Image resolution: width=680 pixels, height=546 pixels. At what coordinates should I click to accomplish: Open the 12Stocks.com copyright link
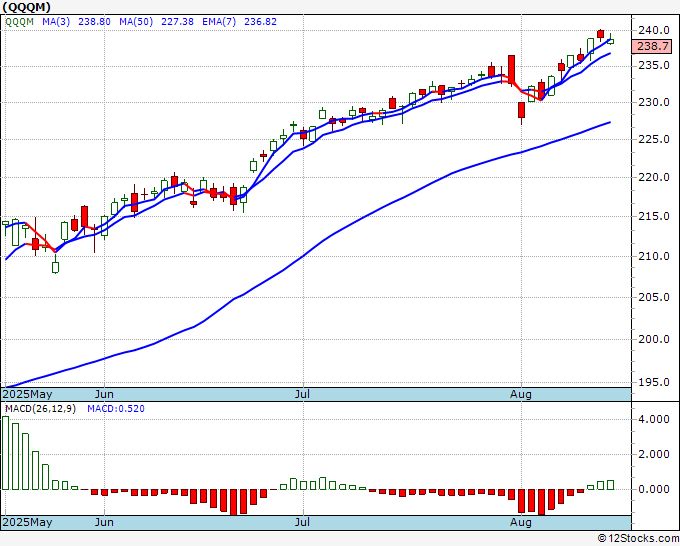[x=638, y=539]
